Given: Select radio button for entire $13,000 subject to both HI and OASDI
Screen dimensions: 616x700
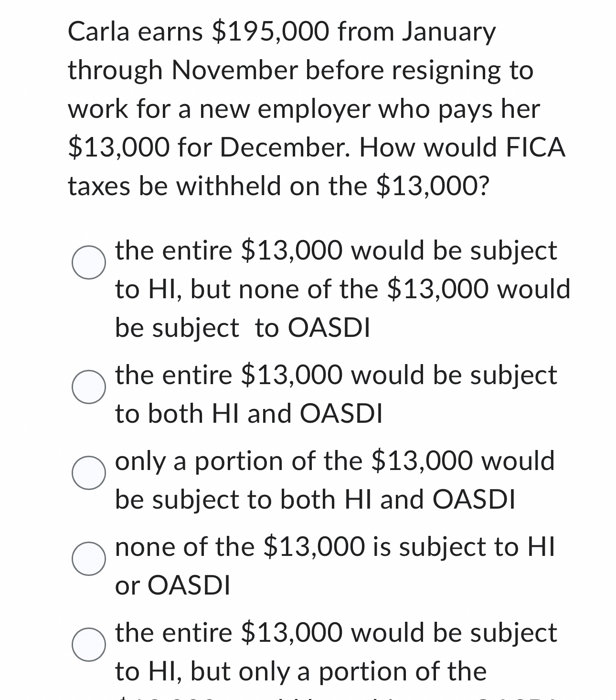Looking at the screenshot, I should point(90,387).
